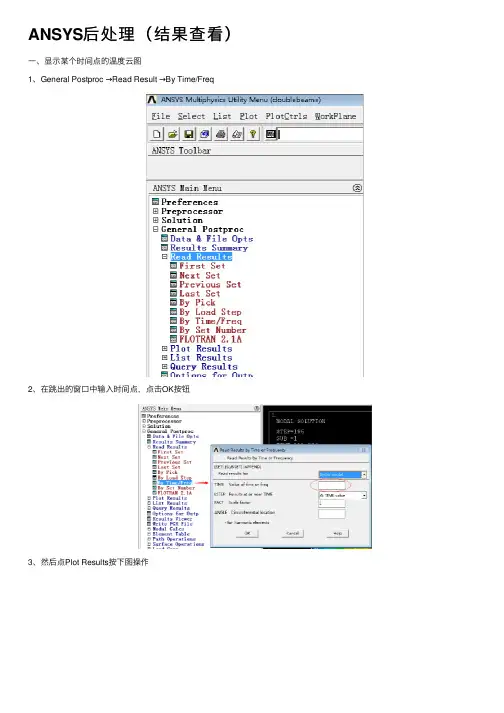Select First Set in large Main Menu
504x713 pixels.
(202, 266)
